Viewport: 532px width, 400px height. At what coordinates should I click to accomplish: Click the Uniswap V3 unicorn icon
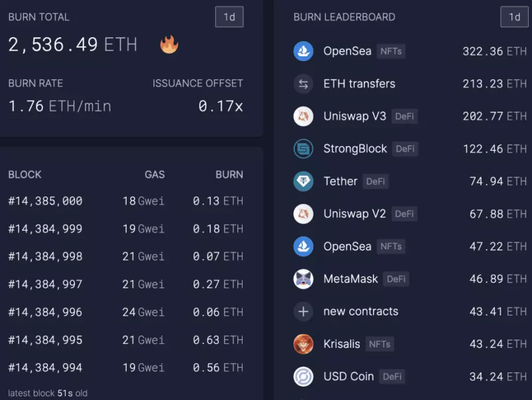coord(303,116)
